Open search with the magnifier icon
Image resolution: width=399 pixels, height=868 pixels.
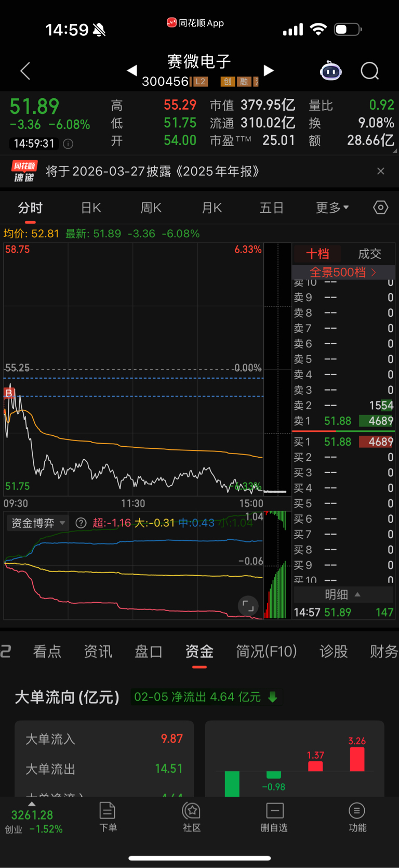click(x=370, y=71)
